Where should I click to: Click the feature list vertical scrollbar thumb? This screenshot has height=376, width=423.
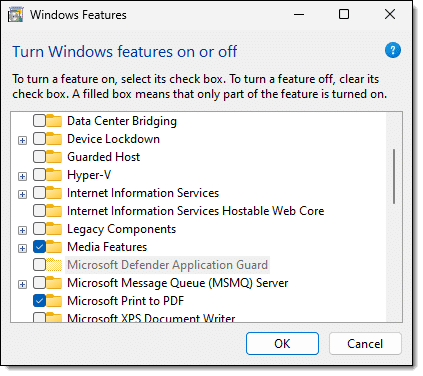click(x=394, y=176)
